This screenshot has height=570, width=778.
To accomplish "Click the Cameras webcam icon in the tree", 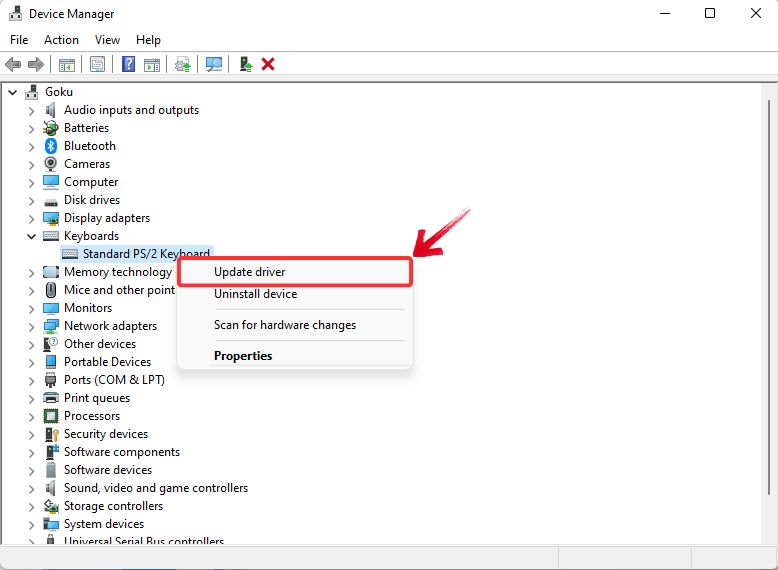I will tap(51, 164).
